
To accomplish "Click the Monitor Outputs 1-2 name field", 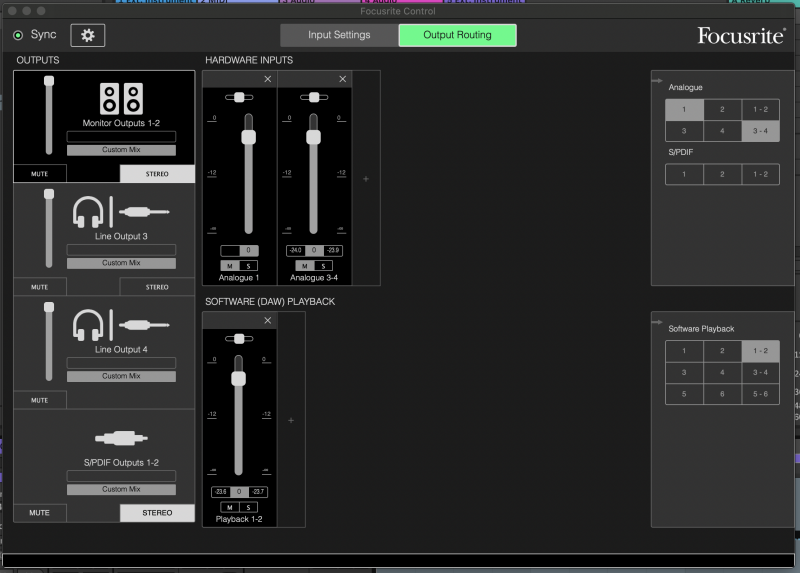I will coord(121,137).
